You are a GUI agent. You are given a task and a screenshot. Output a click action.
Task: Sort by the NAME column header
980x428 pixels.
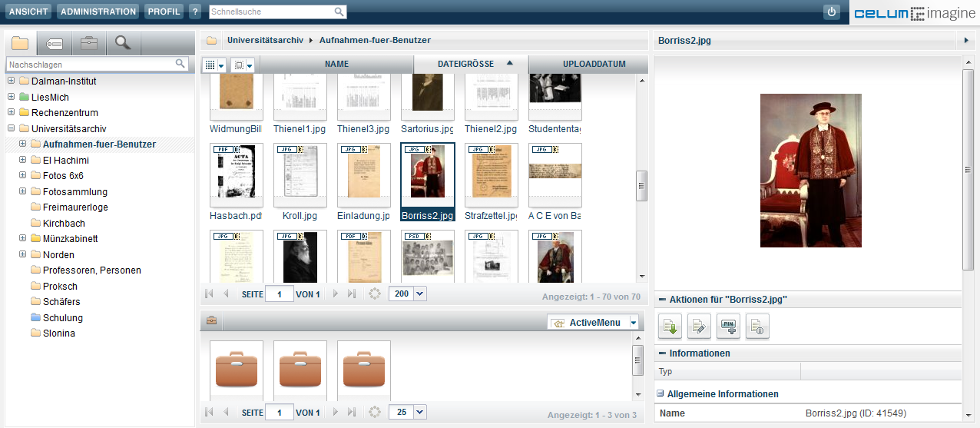[x=336, y=65]
